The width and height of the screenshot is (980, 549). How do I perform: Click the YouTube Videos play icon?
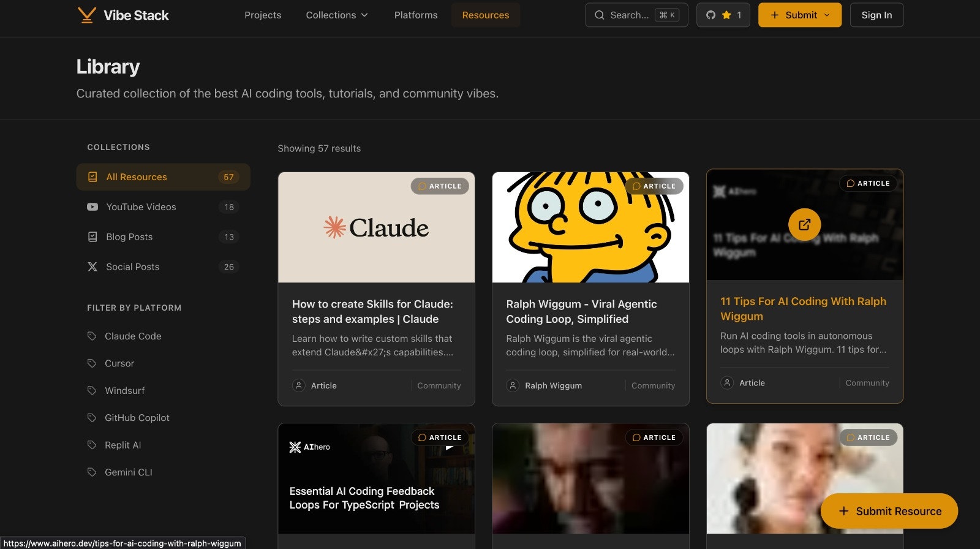coord(92,207)
